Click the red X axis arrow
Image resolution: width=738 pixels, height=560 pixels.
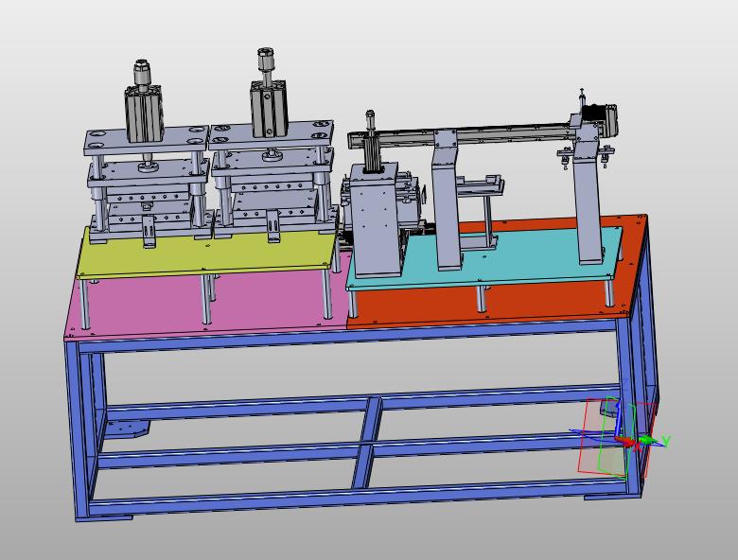tap(625, 442)
